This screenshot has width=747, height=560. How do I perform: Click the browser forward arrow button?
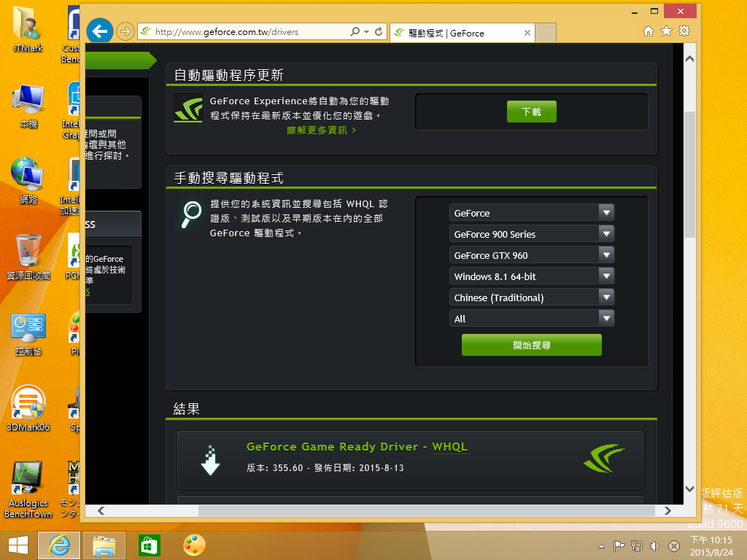point(125,32)
